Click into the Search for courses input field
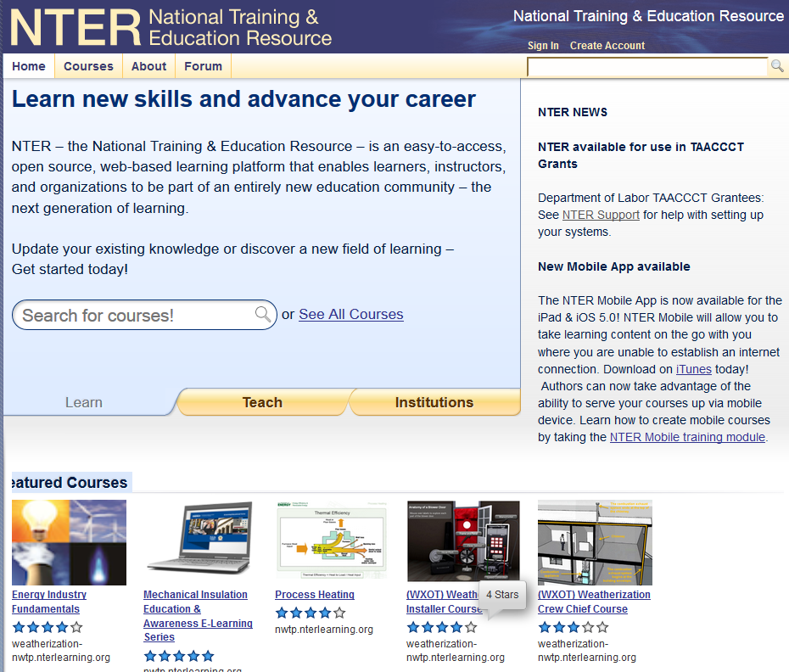The image size is (789, 672). pos(127,315)
